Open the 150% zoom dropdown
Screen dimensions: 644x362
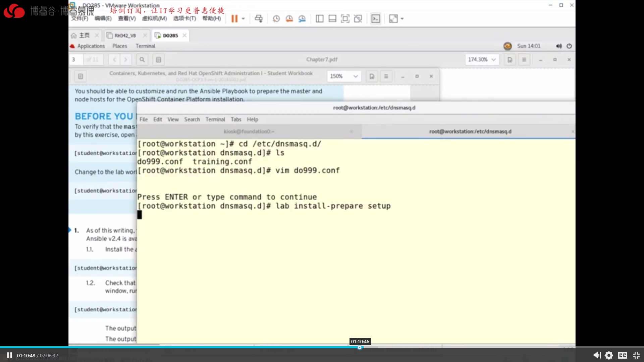(344, 76)
